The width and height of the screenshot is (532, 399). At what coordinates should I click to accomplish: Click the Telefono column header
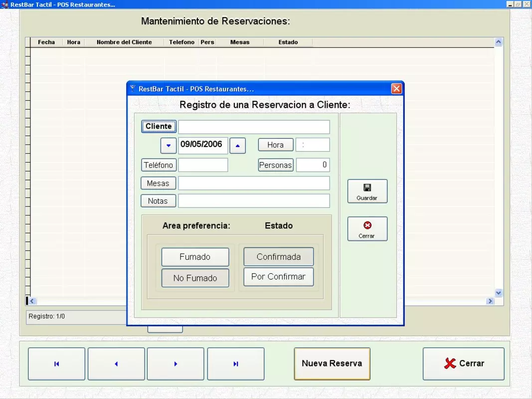181,42
